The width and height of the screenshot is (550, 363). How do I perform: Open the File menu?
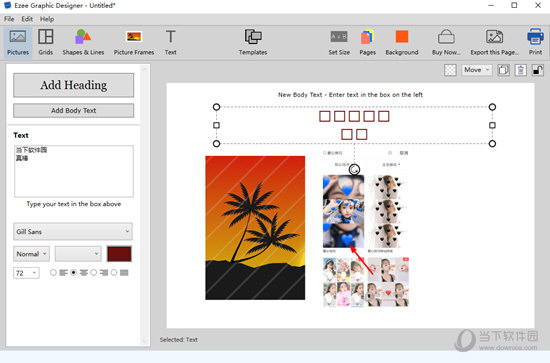coord(9,19)
